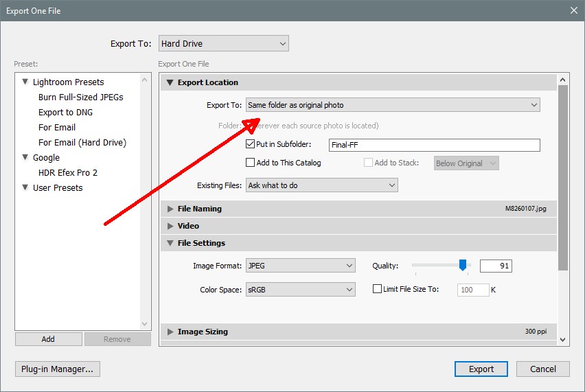Open the Hard Drive export destination dropdown
The image size is (585, 392).
[x=223, y=44]
